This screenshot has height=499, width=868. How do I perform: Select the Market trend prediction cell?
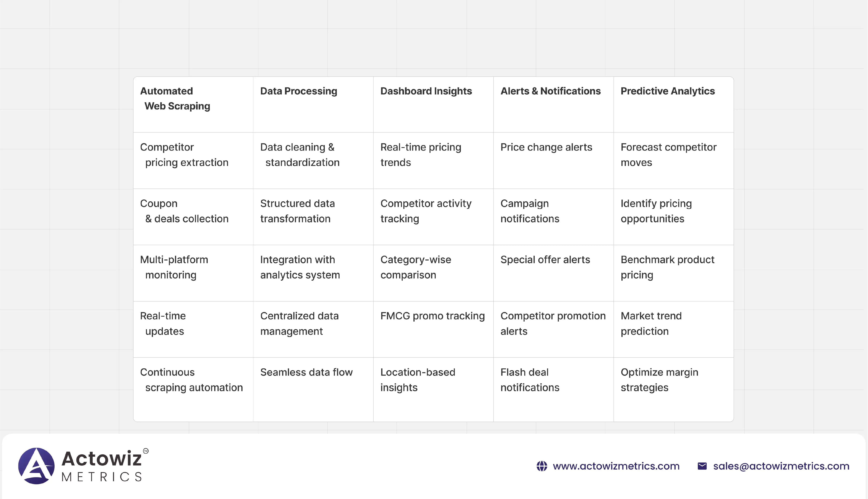coord(651,324)
